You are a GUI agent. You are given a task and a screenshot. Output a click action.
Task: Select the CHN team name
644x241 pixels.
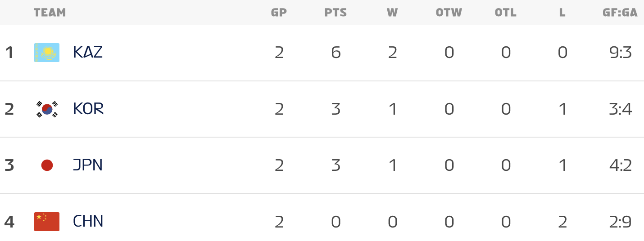88,222
